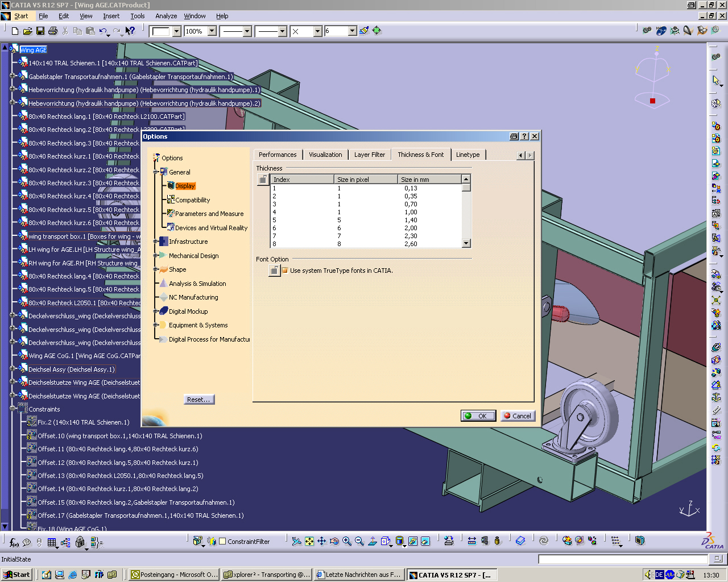Expand the Equipment & Systems options node

pos(155,325)
